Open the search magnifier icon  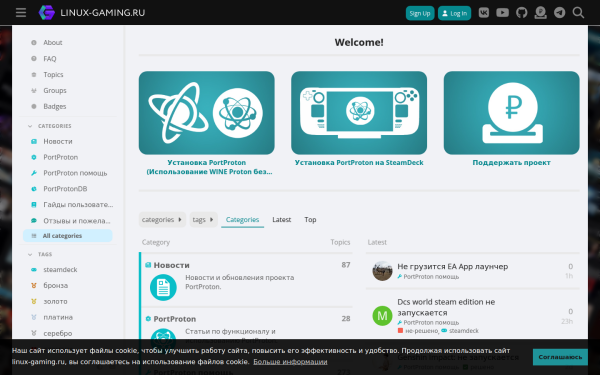point(578,13)
